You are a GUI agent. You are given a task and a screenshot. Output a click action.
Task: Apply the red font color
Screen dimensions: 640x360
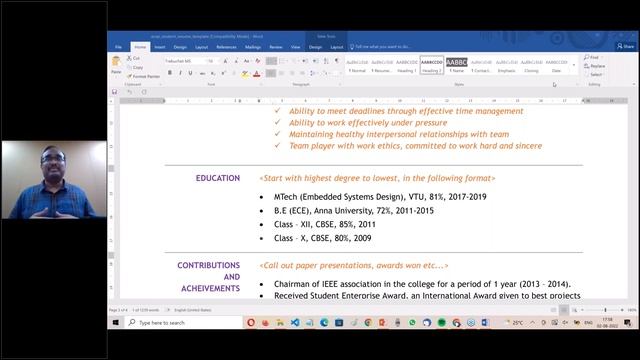(x=256, y=73)
